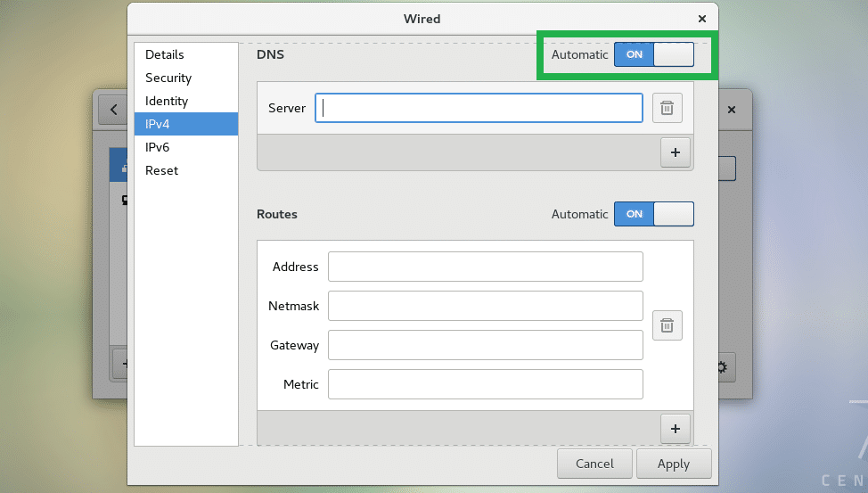
Task: Close the Wired dialog window
Action: click(x=701, y=19)
